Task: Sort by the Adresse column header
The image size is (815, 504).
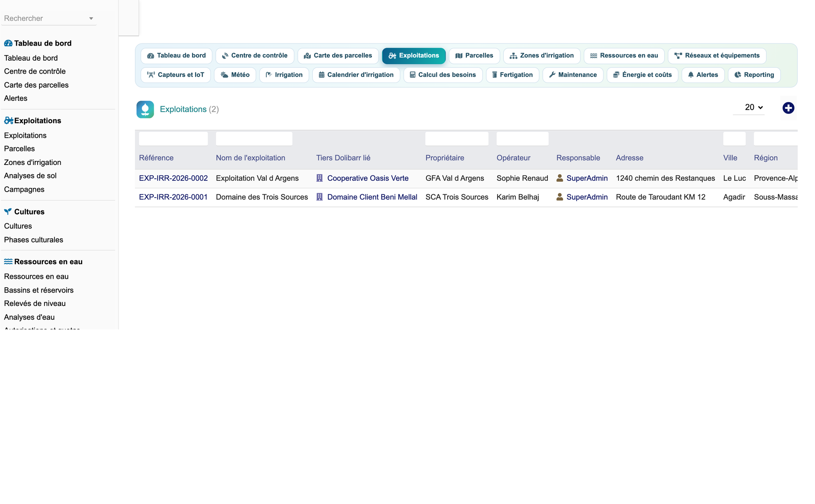Action: [x=629, y=158]
